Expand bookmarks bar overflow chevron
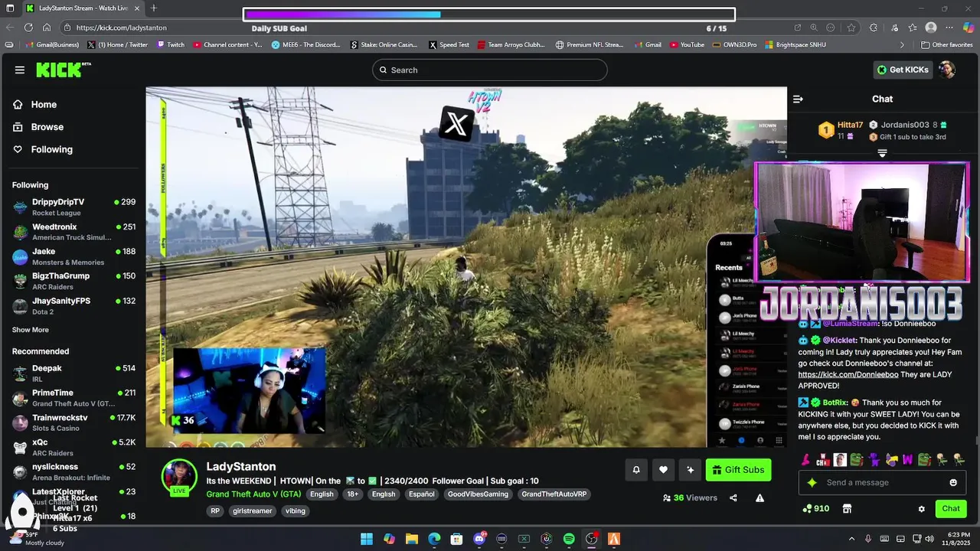 (902, 45)
